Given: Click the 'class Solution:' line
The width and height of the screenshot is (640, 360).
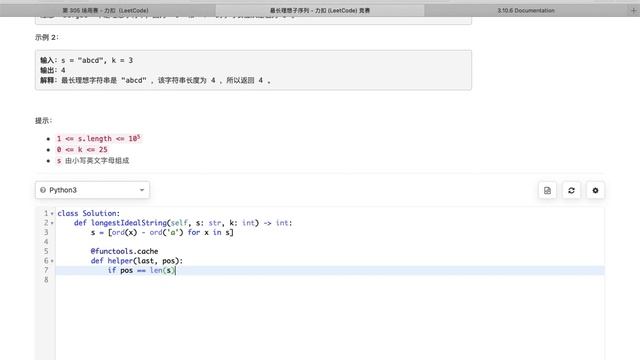Looking at the screenshot, I should (x=89, y=213).
